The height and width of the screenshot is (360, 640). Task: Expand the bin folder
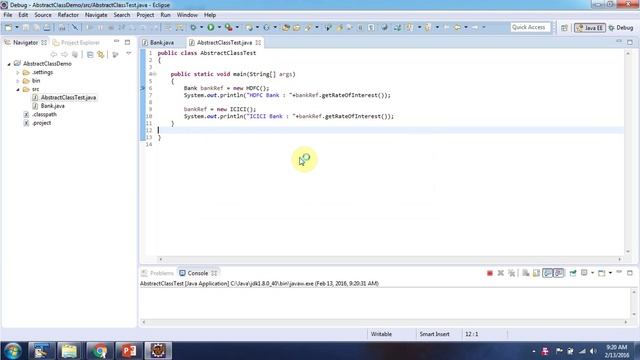[x=18, y=81]
